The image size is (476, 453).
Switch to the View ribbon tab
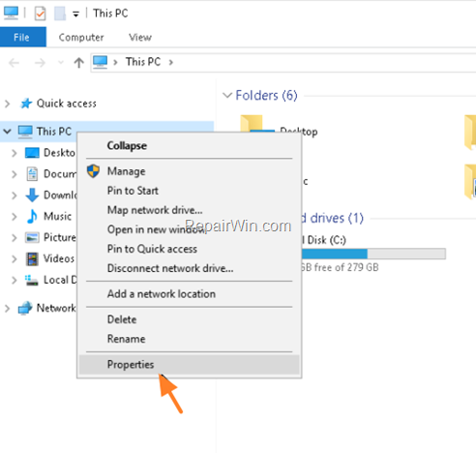[140, 37]
